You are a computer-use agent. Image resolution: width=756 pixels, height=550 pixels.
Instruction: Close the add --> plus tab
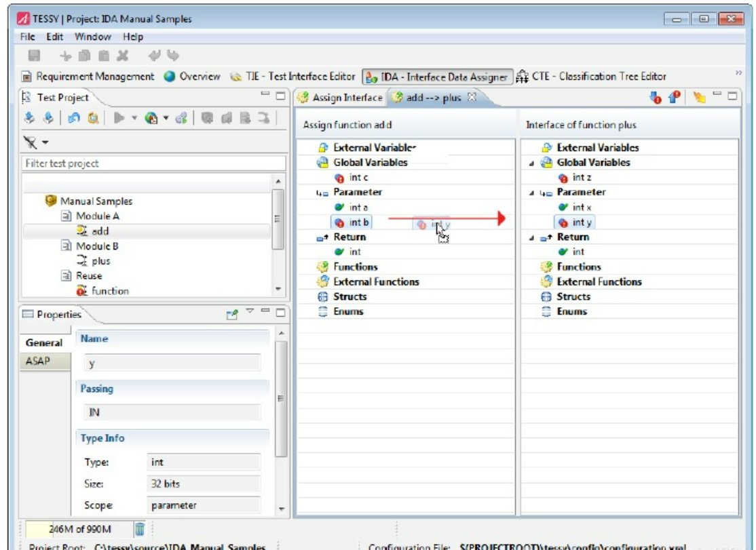pyautogui.click(x=472, y=97)
